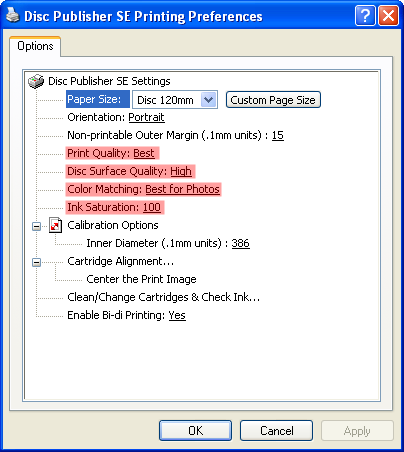
Task: Open the Disc 120mm paper size dropdown
Action: (x=208, y=99)
